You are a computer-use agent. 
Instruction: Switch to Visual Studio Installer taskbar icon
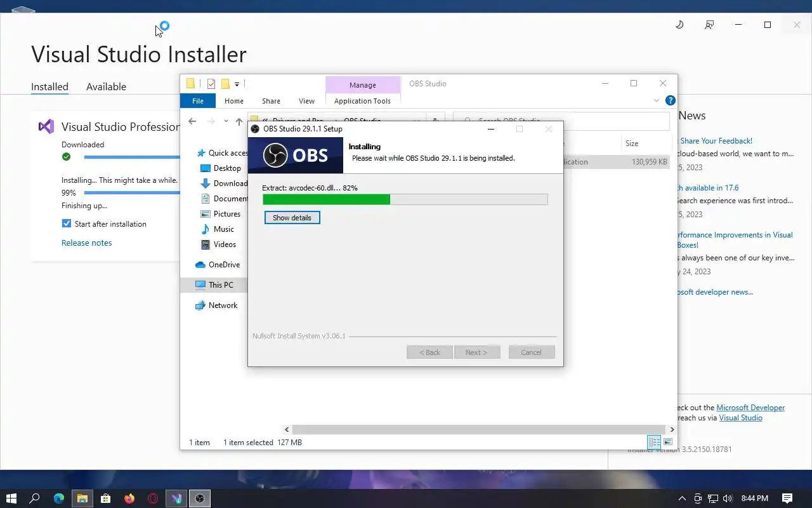pos(176,498)
